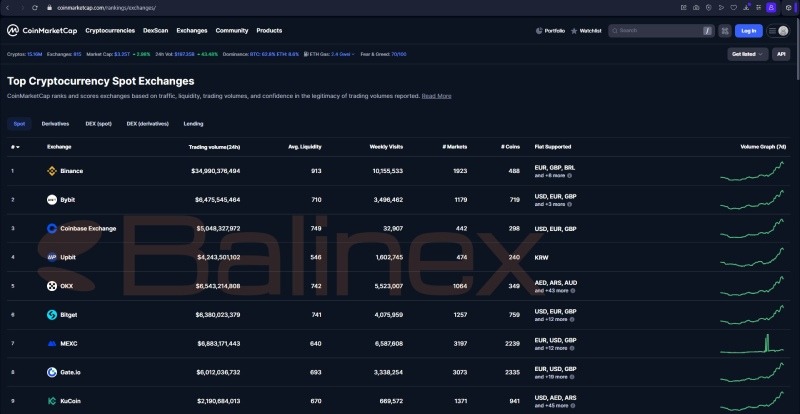Viewport: 800px width, 414px height.
Task: Click the Watchlist star icon
Action: coord(574,31)
